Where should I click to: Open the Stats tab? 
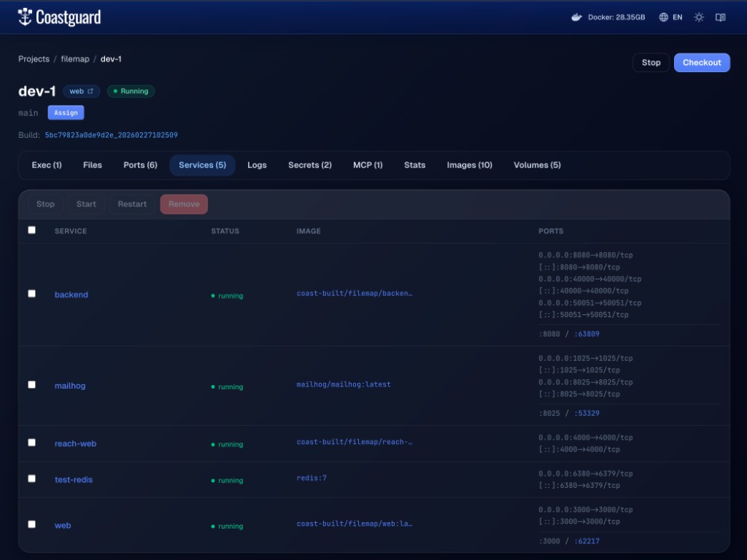pyautogui.click(x=414, y=165)
